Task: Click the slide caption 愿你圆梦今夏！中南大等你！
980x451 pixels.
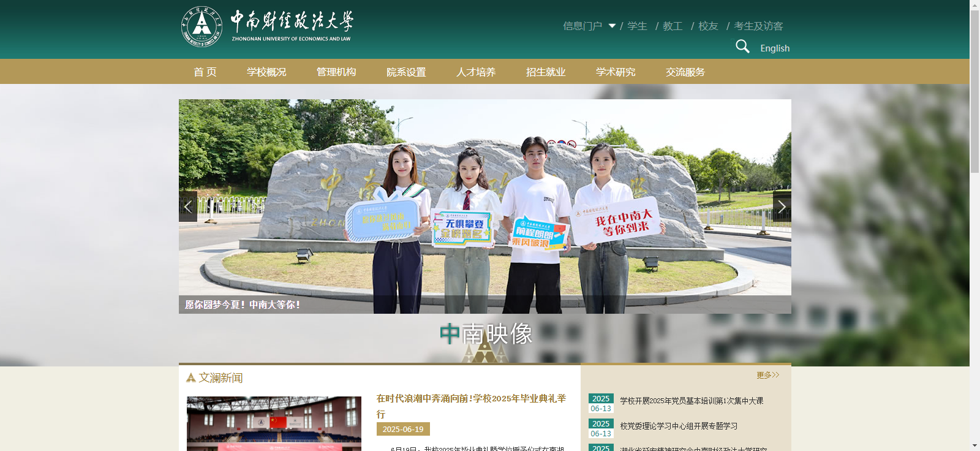Action: click(243, 305)
